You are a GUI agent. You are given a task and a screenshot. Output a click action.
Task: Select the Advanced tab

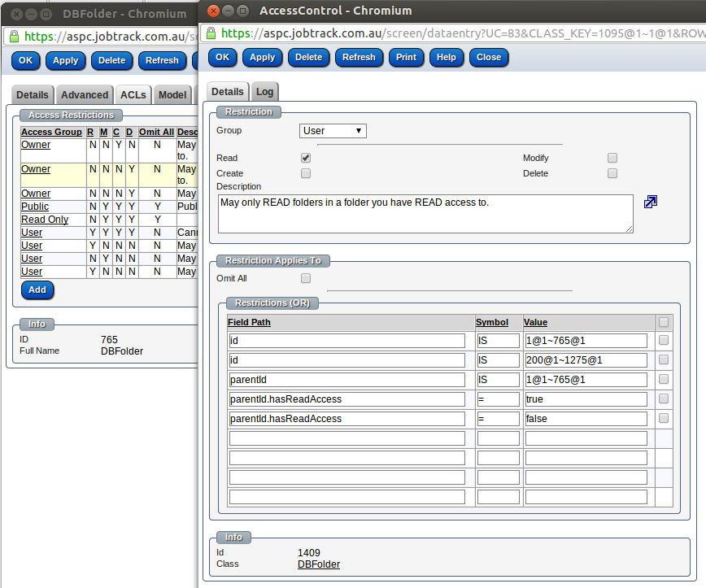click(84, 94)
